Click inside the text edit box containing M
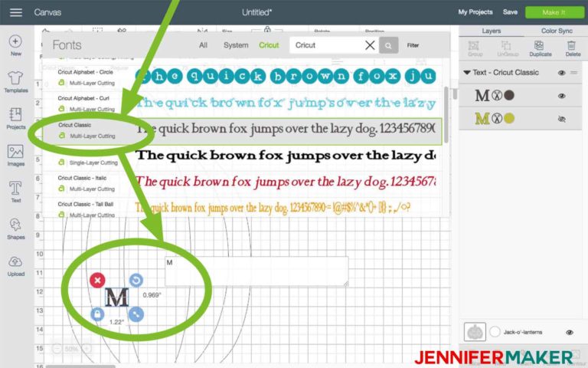Viewport: 588px width, 368px height. (x=256, y=271)
